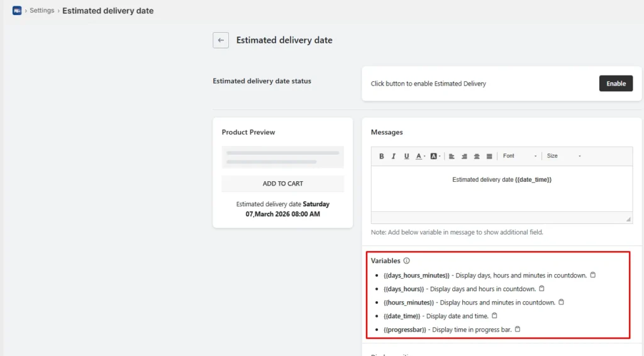Click the Variables info icon

[406, 261]
